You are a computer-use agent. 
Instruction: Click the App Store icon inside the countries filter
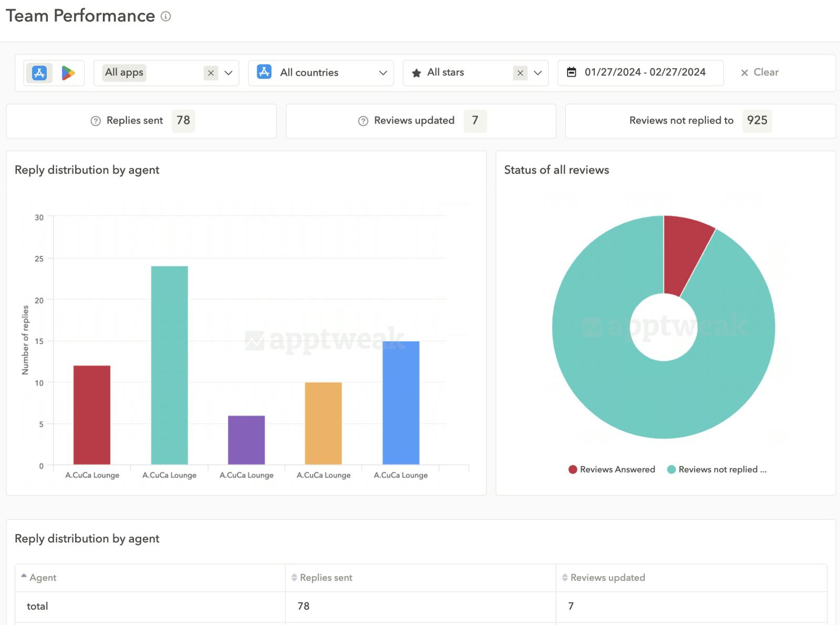[265, 72]
